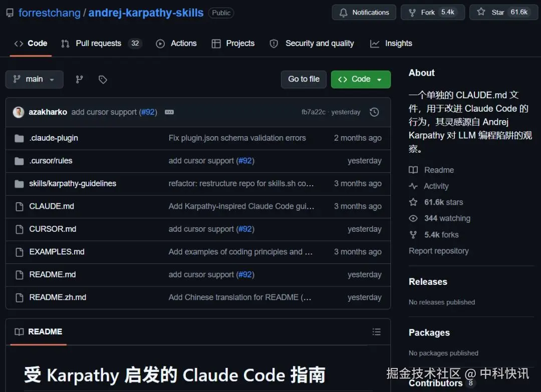This screenshot has height=392, width=541.
Task: Click the 344 watching link
Action: pos(447,218)
